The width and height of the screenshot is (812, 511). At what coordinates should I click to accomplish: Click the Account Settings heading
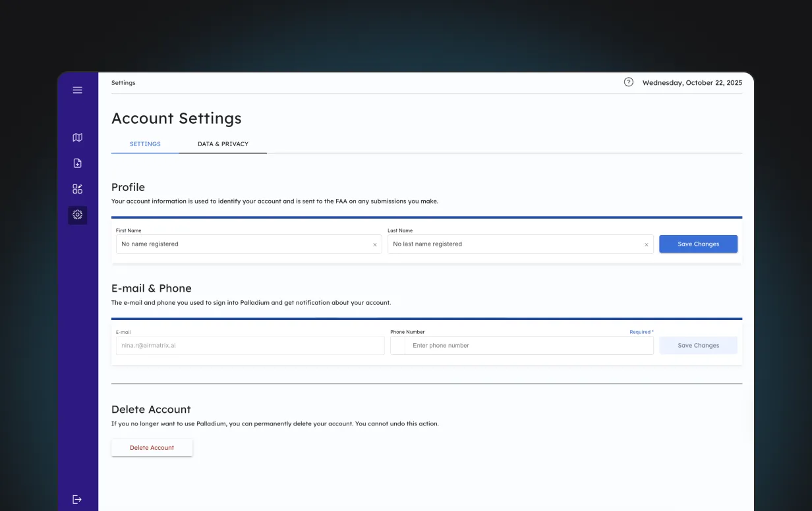[177, 119]
